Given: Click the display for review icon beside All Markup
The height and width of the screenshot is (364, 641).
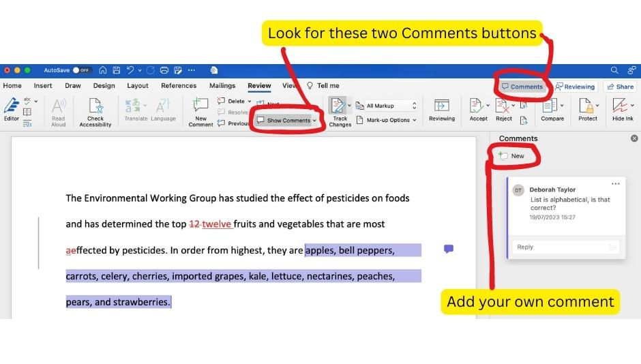Looking at the screenshot, I should click(x=359, y=106).
